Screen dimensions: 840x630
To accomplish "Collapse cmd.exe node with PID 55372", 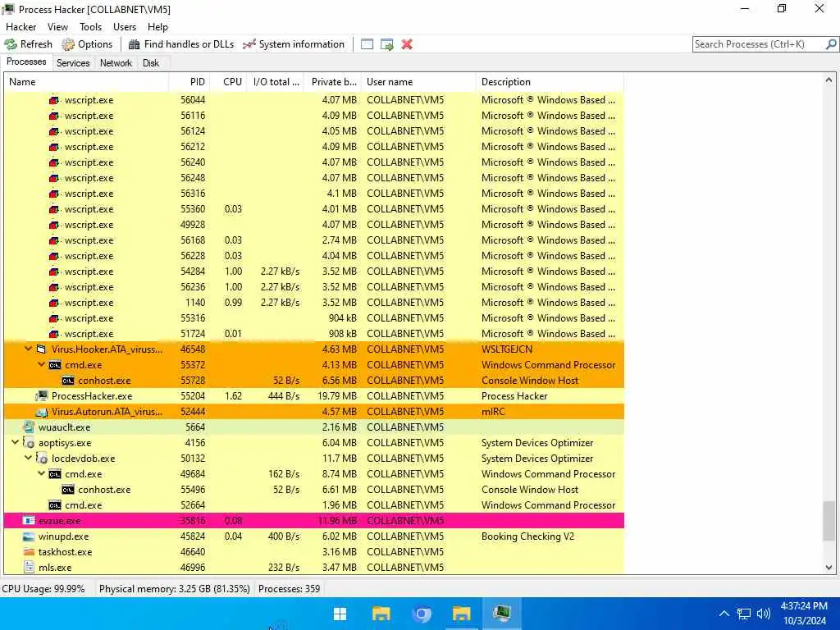I will [x=41, y=365].
